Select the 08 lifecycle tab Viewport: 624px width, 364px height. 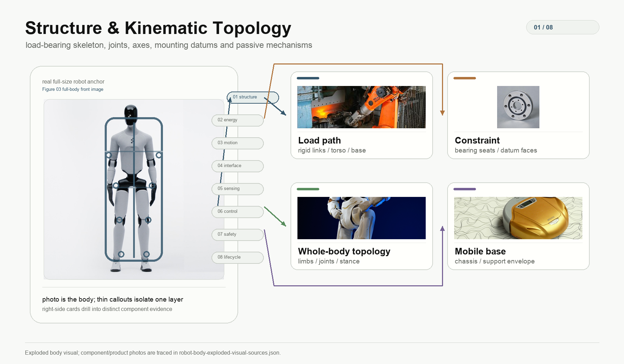237,258
